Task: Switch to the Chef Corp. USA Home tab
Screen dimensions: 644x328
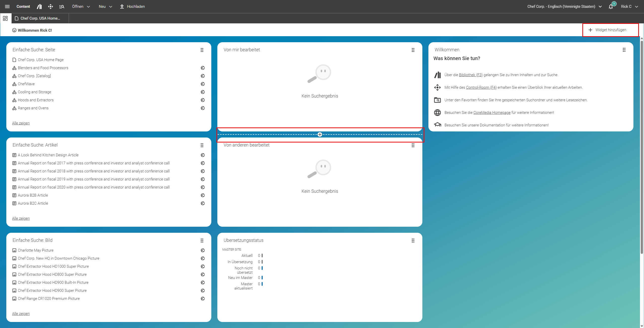Action: click(40, 18)
